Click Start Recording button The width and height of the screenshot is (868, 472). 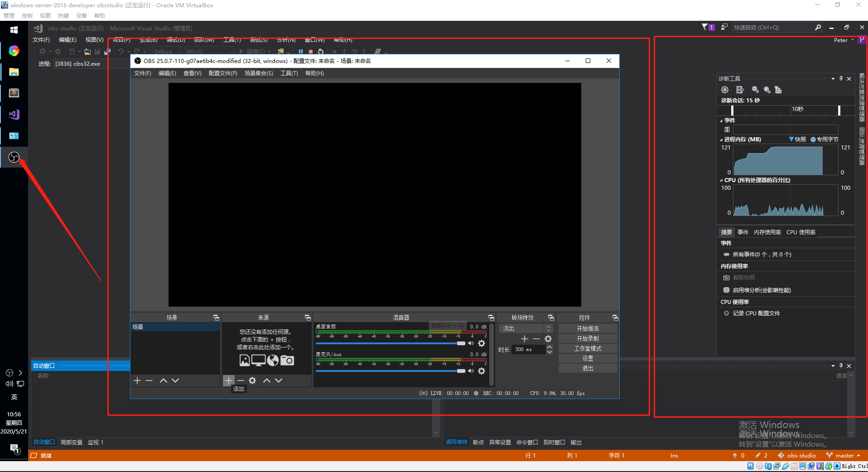pos(588,338)
